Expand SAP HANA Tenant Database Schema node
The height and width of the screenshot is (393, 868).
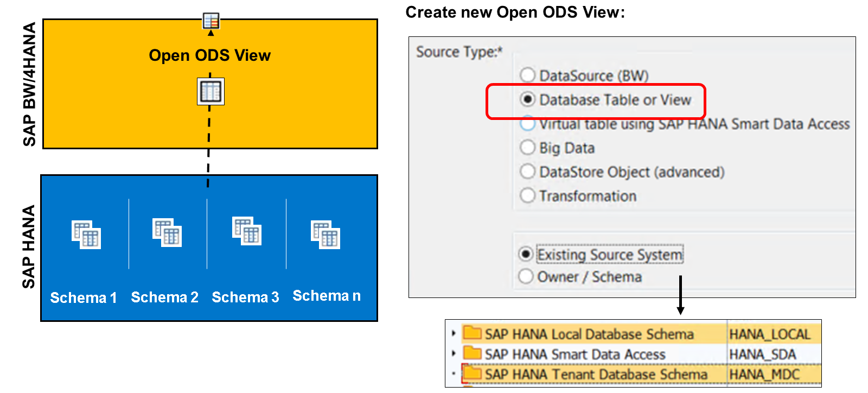click(454, 373)
